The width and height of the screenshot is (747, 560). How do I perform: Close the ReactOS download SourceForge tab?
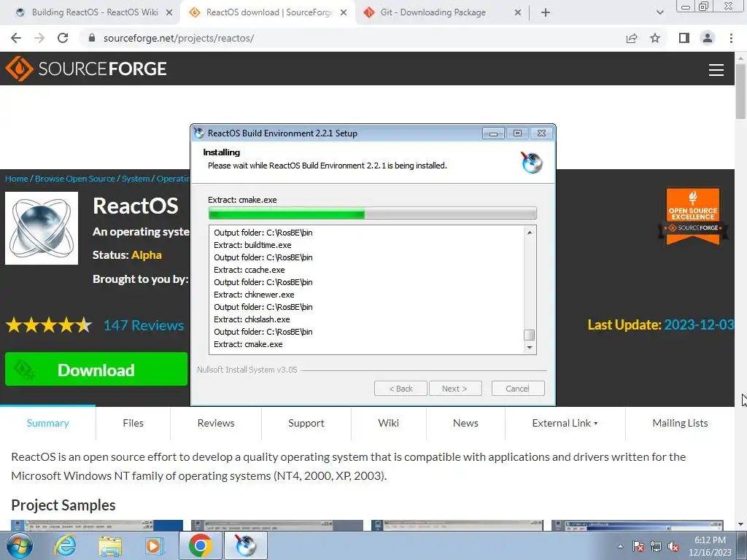344,13
